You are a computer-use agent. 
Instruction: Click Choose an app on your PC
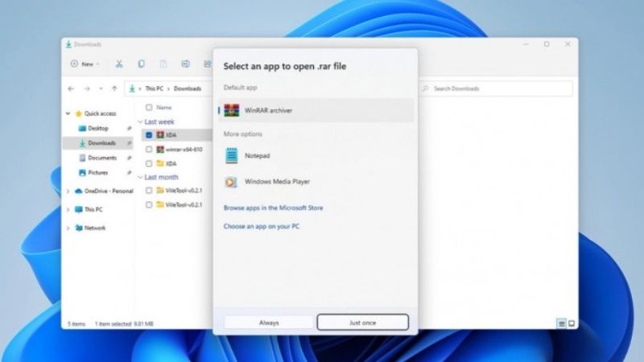(x=261, y=227)
